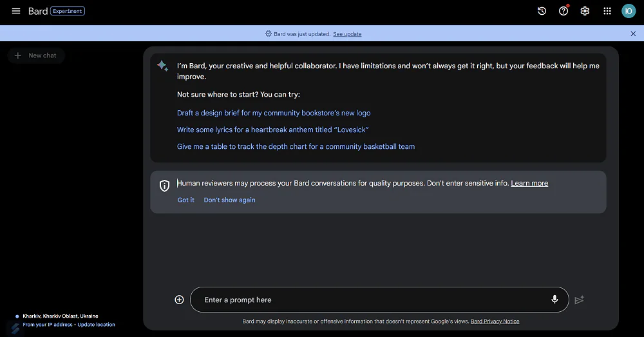The height and width of the screenshot is (337, 644).
Task: Click the From your IP address text
Action: [47, 325]
